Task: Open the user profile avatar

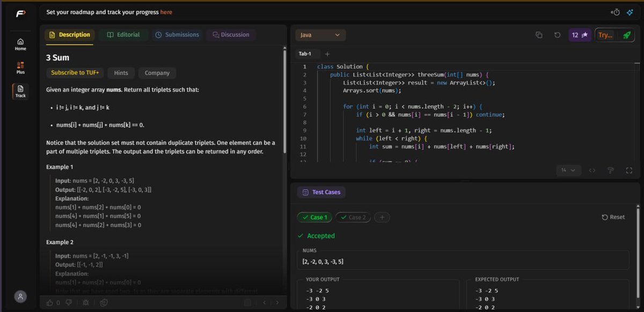Action: 20,296
